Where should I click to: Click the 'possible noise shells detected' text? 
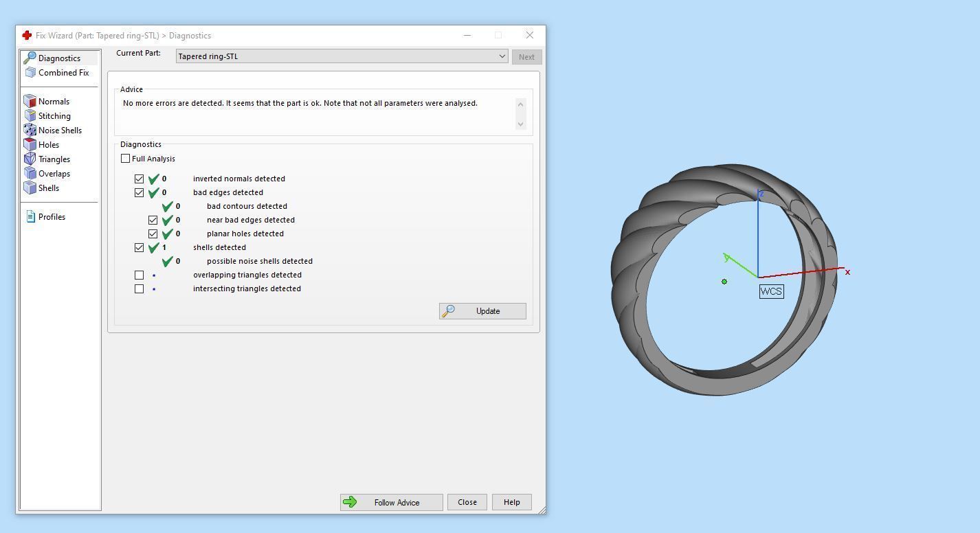pyautogui.click(x=260, y=261)
